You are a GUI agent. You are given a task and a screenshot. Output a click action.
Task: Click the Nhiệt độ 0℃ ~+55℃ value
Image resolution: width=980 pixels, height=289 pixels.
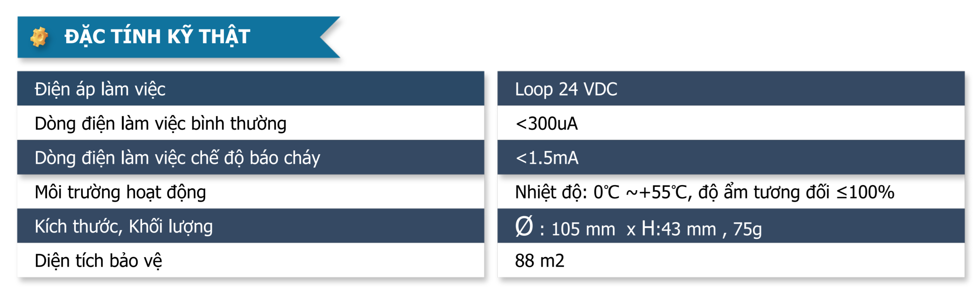tap(603, 192)
